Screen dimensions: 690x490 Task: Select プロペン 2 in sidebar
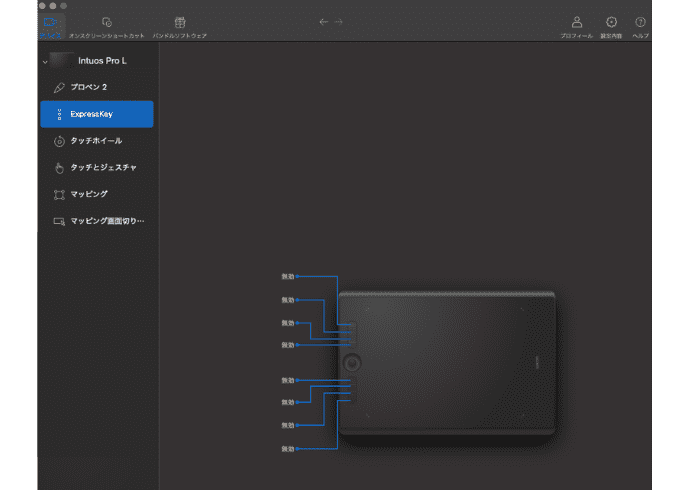pos(96,87)
